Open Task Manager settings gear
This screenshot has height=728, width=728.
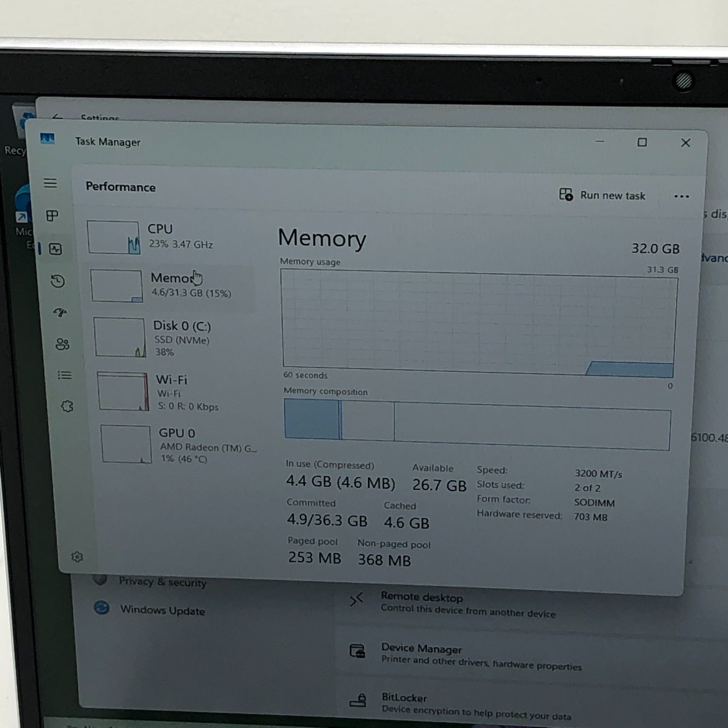click(x=77, y=557)
